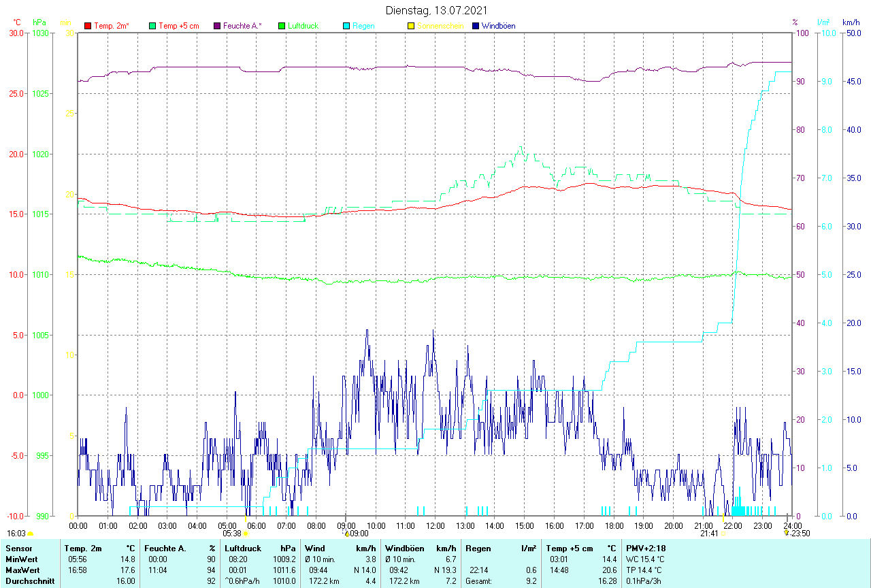
Task: Click the maximum temperature value '17.6'
Action: tap(128, 570)
